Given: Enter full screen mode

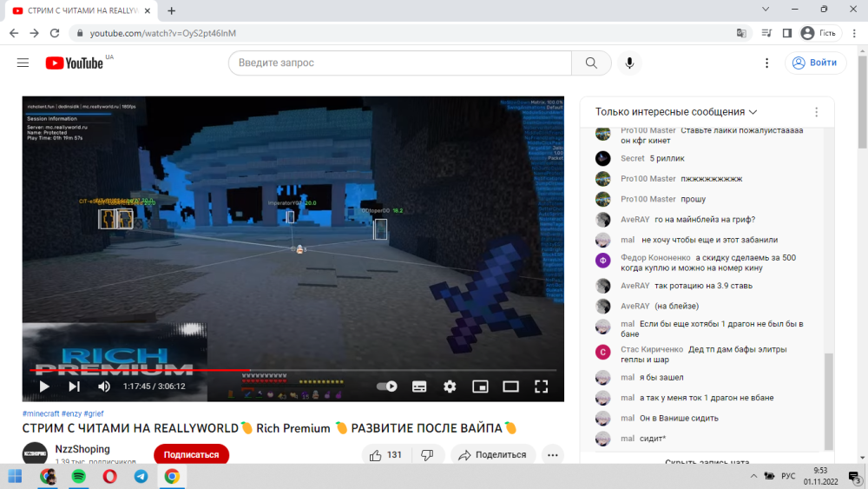Looking at the screenshot, I should (x=541, y=387).
